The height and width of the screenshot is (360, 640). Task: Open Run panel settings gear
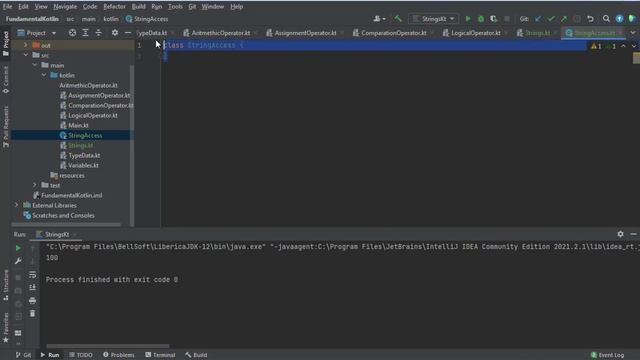[620, 234]
